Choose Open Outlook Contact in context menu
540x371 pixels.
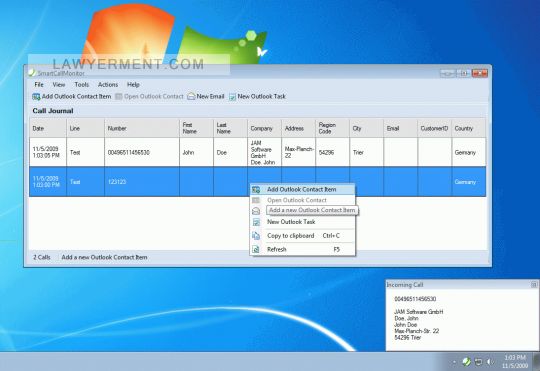[x=303, y=200]
